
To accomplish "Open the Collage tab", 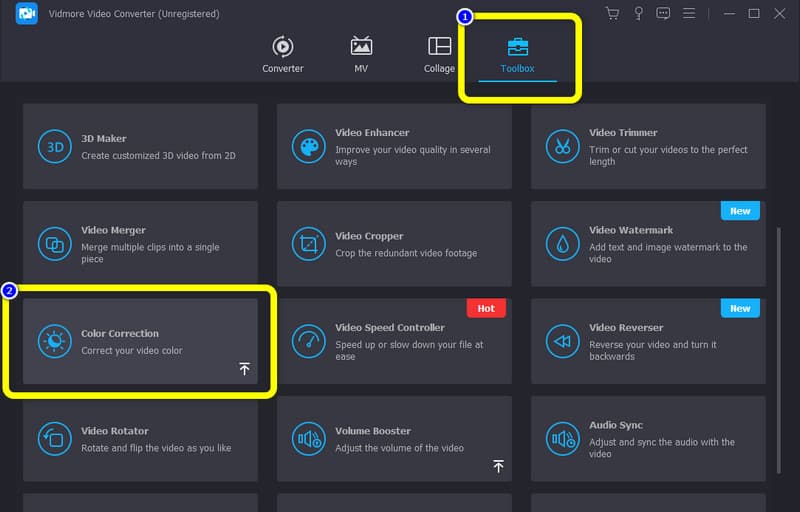I will pos(439,55).
